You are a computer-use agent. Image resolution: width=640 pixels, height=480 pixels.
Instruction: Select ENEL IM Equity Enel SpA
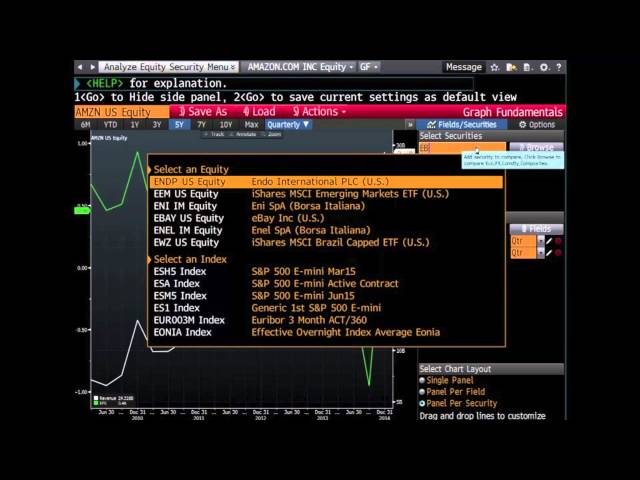326,230
